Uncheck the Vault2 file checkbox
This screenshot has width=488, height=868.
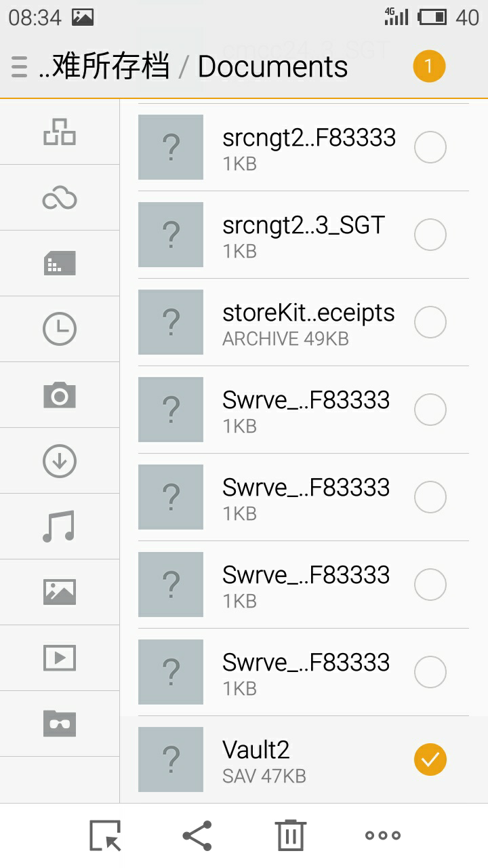point(430,759)
